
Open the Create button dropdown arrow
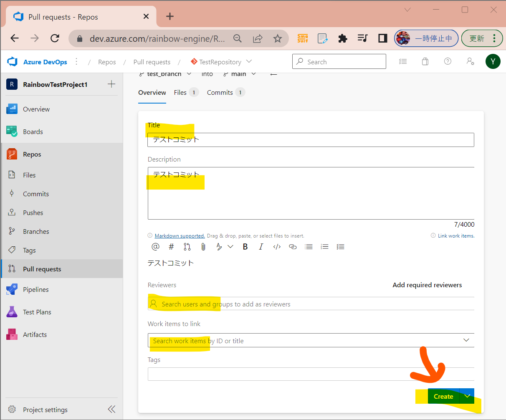(x=467, y=396)
